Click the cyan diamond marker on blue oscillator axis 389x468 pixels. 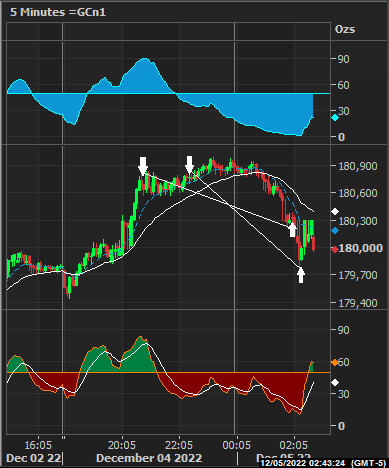pyautogui.click(x=335, y=117)
